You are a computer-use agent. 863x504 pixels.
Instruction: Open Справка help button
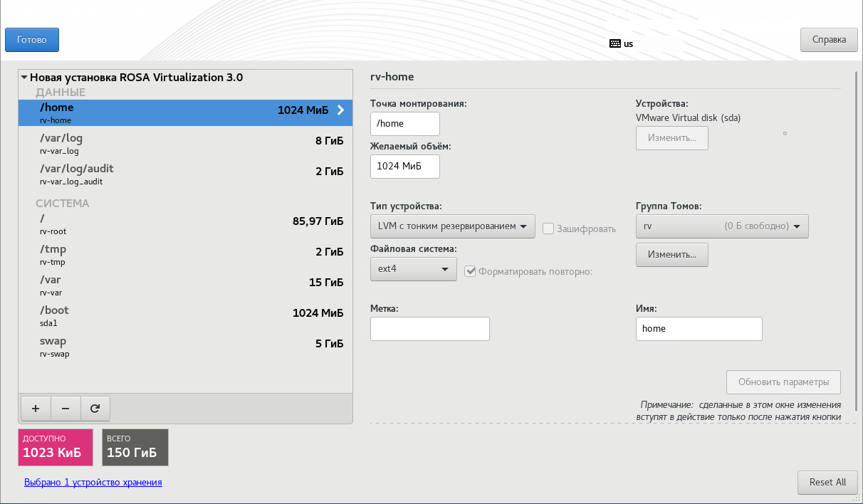click(828, 40)
